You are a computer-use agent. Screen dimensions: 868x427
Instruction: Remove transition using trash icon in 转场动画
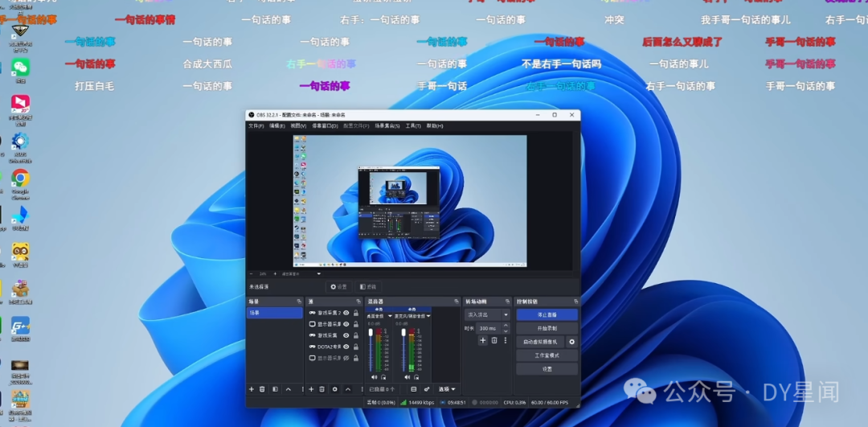pos(494,341)
